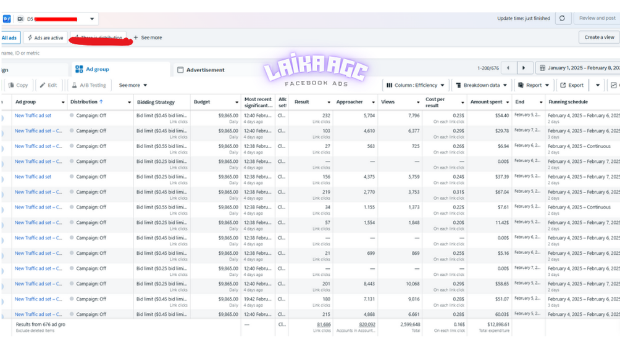The image size is (620, 364).
Task: Click the search by name, ID or metric field
Action: point(119,53)
